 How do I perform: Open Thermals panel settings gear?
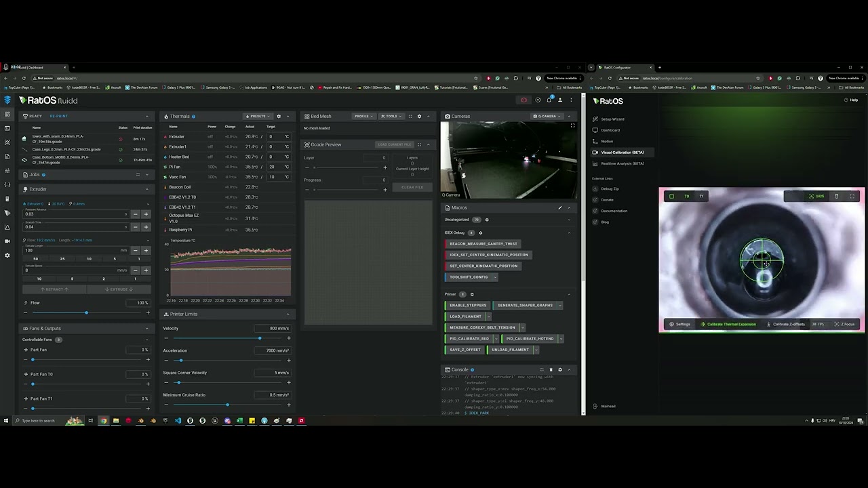tap(279, 117)
